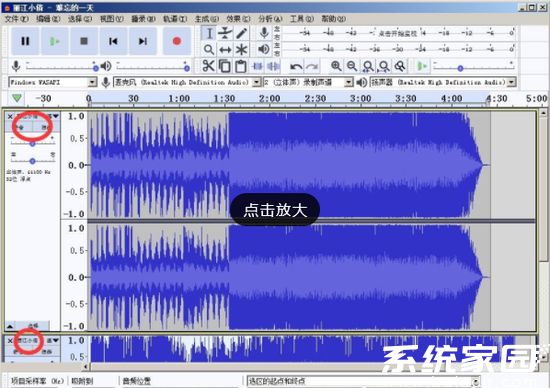Open the 效果 (Effect) menu
The image size is (550, 388).
click(238, 19)
